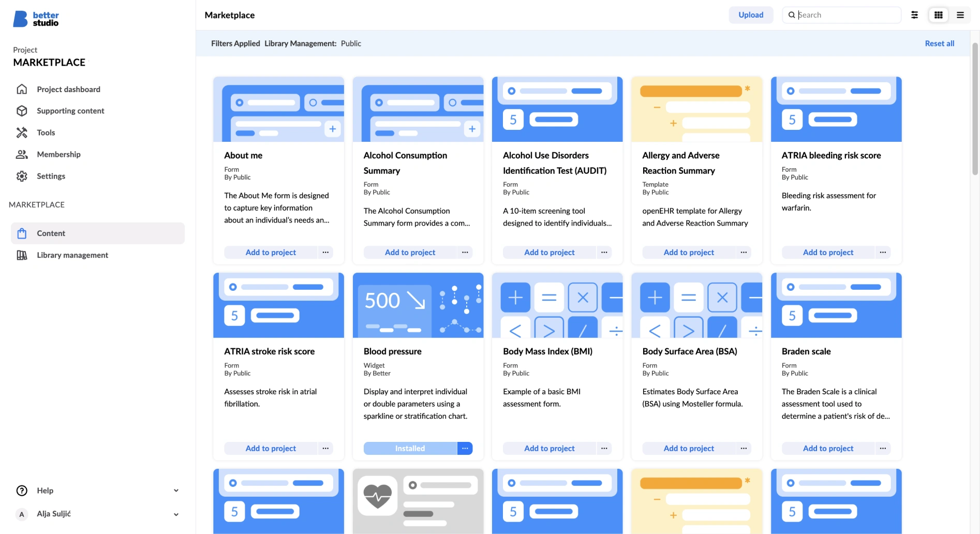Toggle the Installed state on Blood pressure

click(409, 448)
